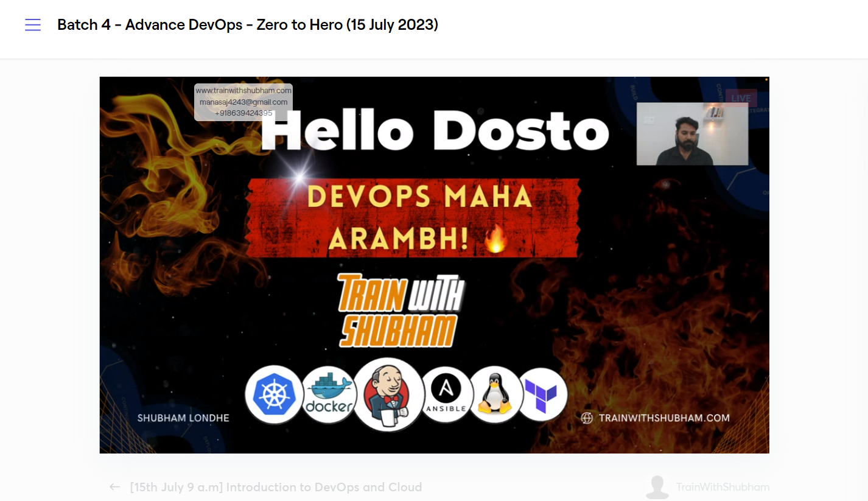The height and width of the screenshot is (501, 868).
Task: Click the Ansible logo in the video
Action: tap(447, 394)
